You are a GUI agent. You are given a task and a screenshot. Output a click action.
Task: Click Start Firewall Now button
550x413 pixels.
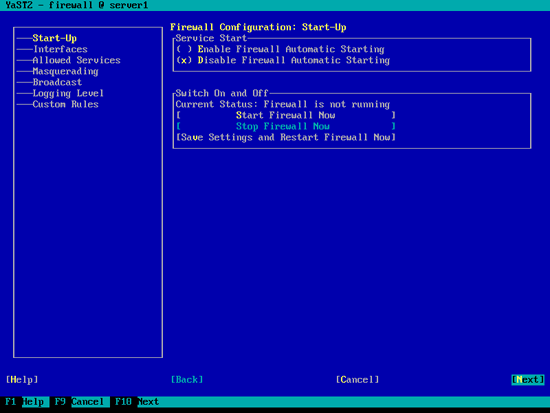[286, 115]
